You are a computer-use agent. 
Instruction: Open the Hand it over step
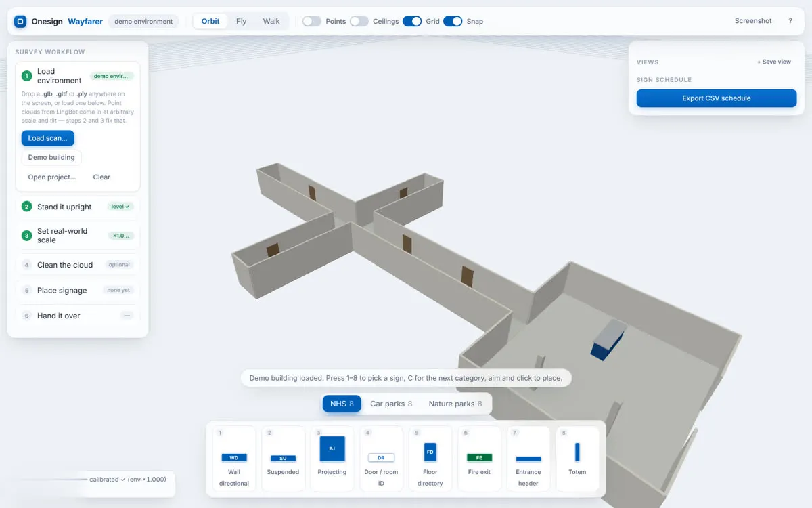click(78, 316)
